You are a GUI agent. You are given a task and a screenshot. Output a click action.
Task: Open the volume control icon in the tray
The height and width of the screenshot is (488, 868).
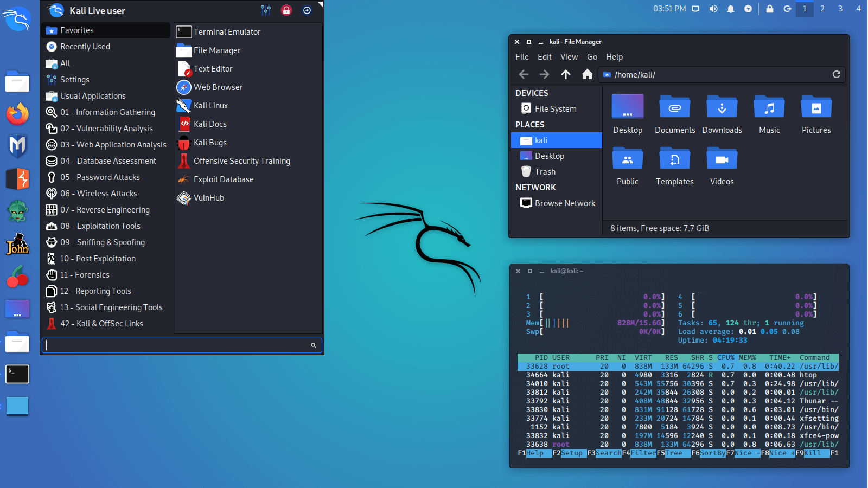(713, 8)
